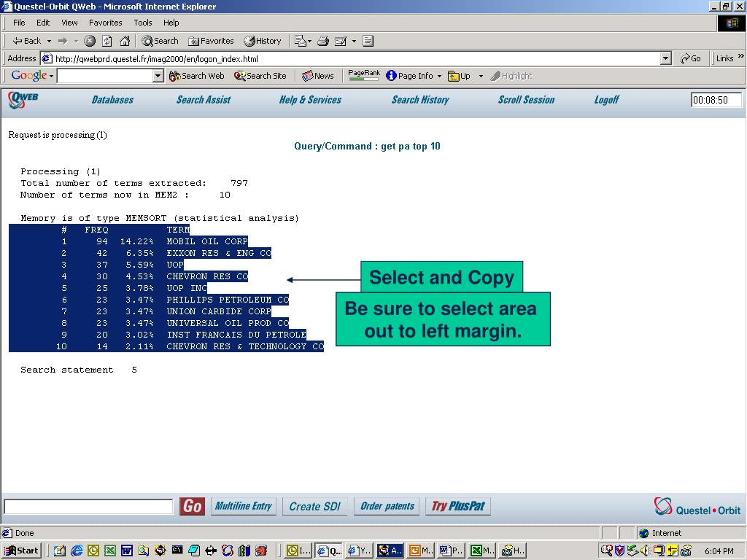Open the History pane
This screenshot has height=560, width=747.
pos(263,41)
